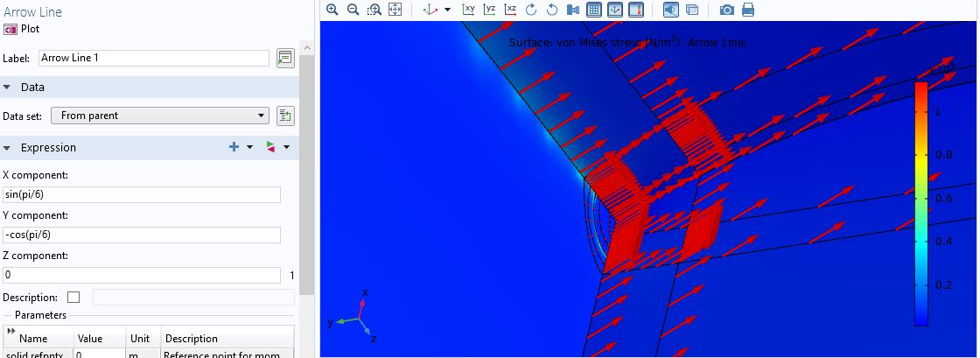Click the von Mises stress color legend bar
This screenshot has width=980, height=358.
coord(920,203)
